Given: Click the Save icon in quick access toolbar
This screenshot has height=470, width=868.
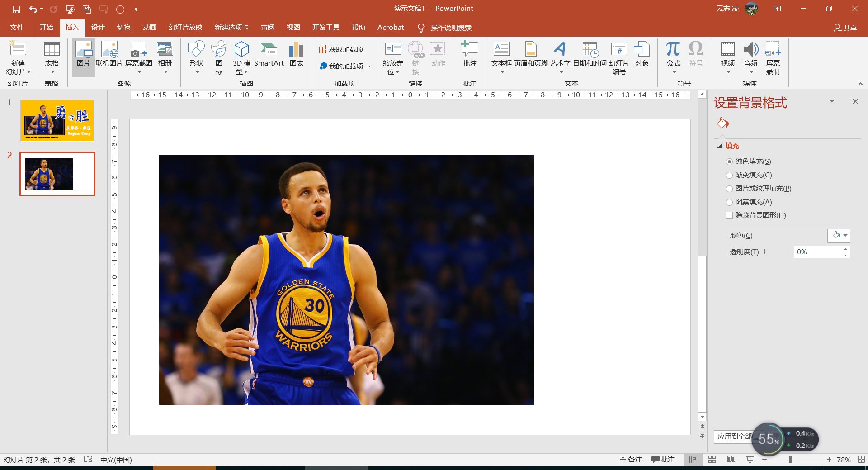Looking at the screenshot, I should (16, 9).
